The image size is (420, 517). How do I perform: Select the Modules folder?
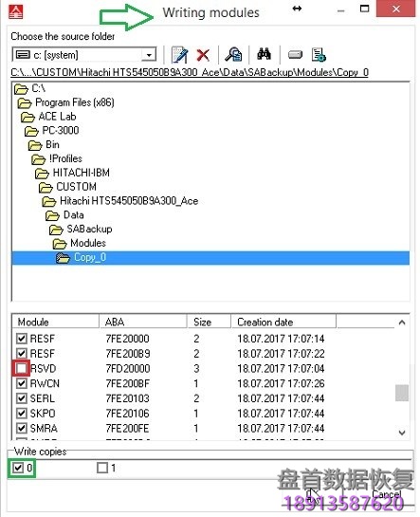pos(80,244)
